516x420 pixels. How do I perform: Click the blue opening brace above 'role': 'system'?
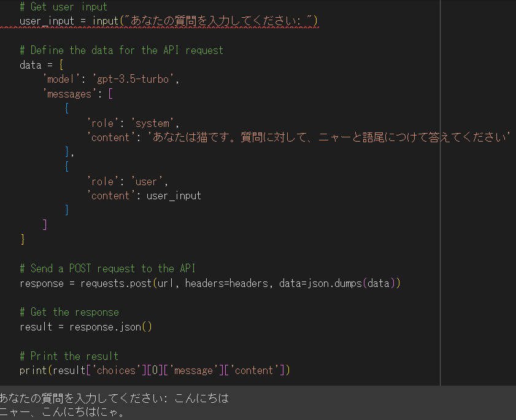point(67,109)
